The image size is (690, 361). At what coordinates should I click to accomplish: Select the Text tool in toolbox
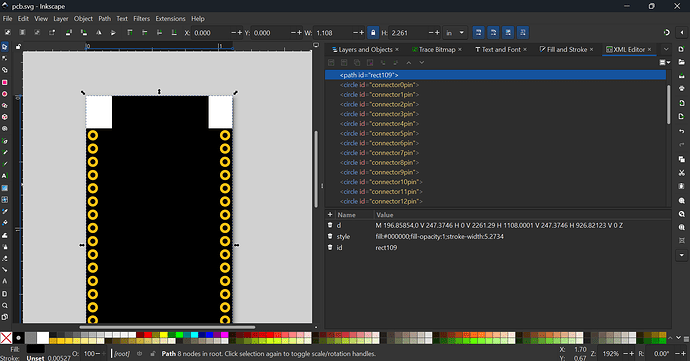5,176
